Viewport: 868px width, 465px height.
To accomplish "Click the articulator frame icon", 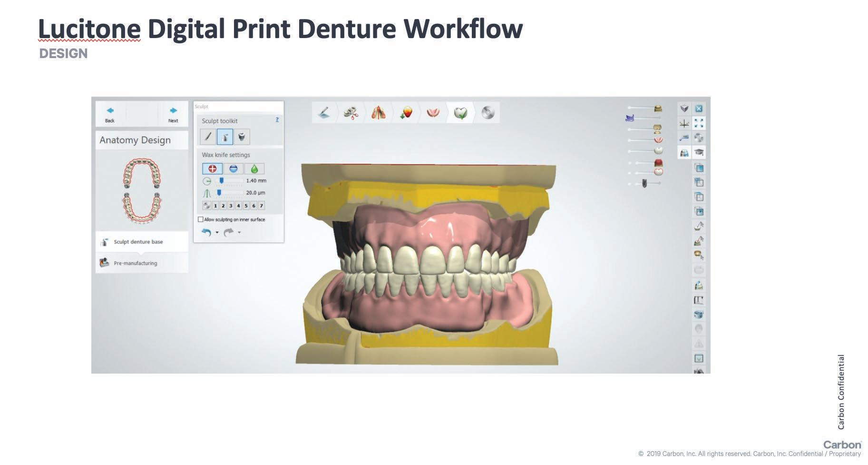I will [699, 300].
